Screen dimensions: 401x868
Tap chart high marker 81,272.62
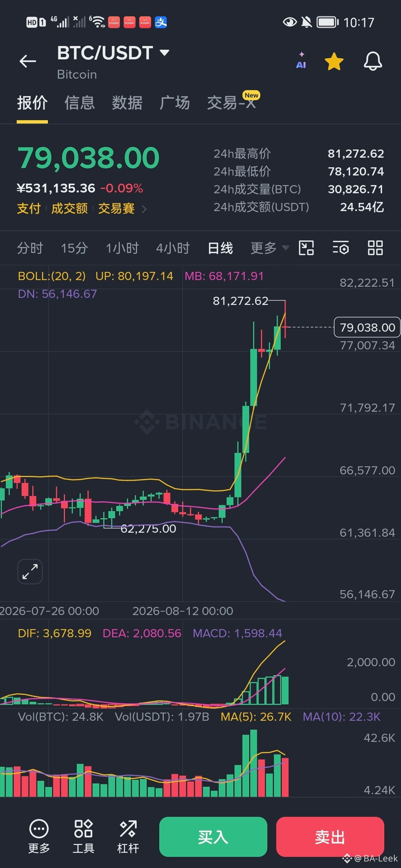click(240, 301)
